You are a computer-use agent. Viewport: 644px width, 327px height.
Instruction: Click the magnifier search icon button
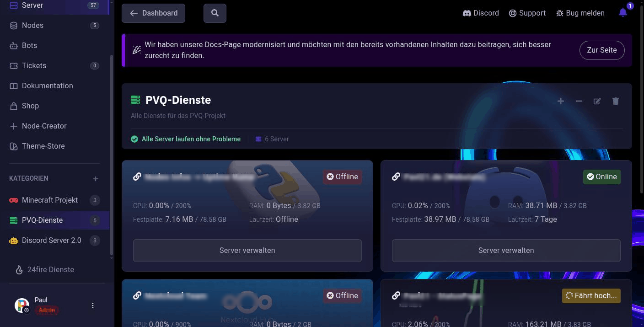coord(215,13)
